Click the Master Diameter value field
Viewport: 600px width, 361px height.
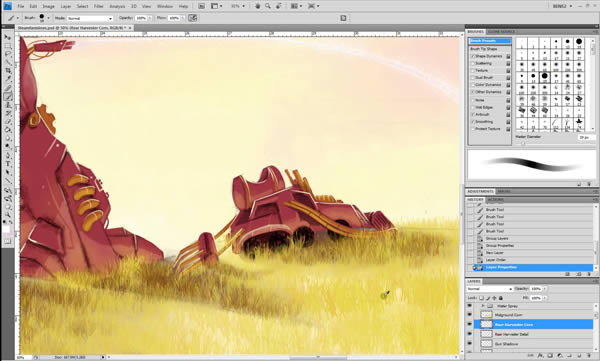click(586, 137)
